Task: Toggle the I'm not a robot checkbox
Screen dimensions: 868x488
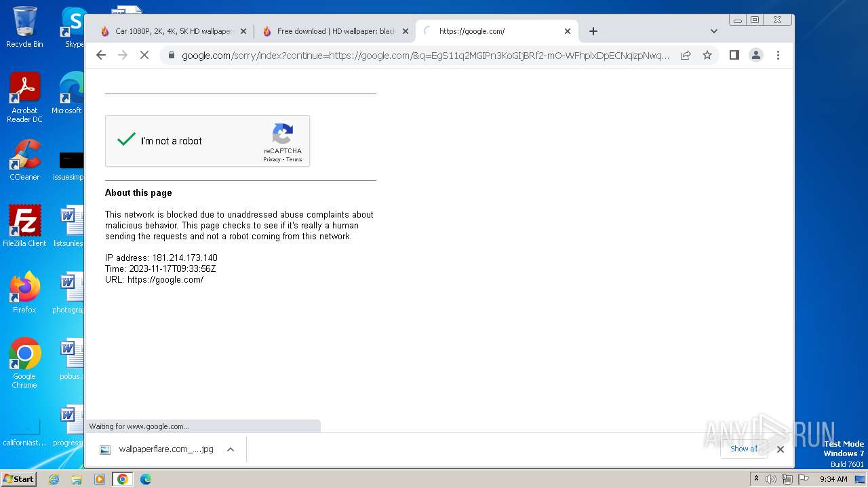Action: pos(126,140)
